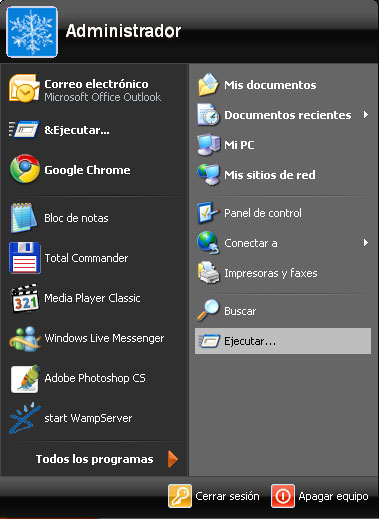Viewport: 379px width, 519px height.
Task: Select Mis sitios de red label
Action: 270,175
